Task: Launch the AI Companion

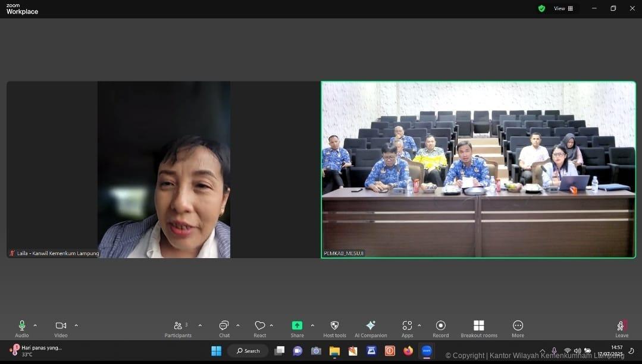Action: (371, 326)
